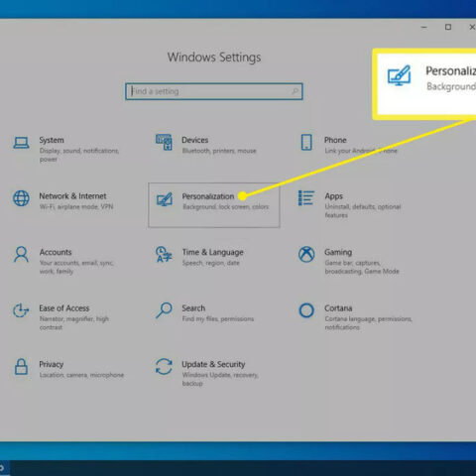Viewport: 476px width, 476px height.
Task: Choose the Time & Language title
Action: (212, 252)
